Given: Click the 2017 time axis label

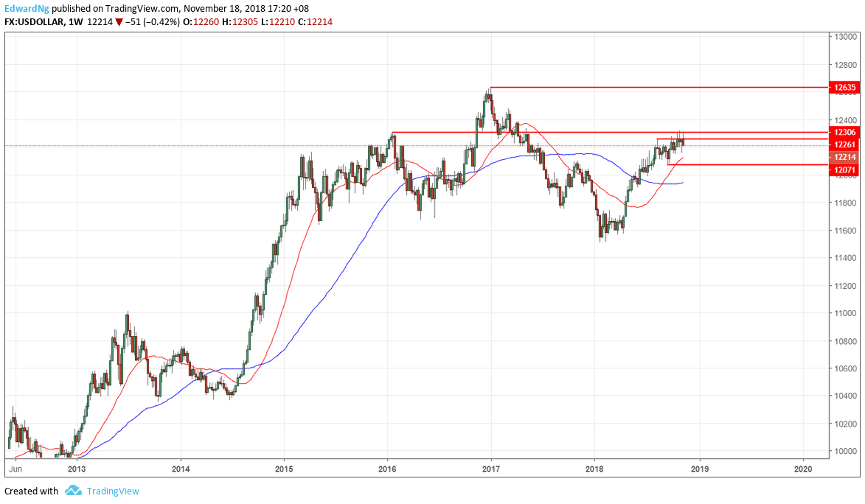Looking at the screenshot, I should tap(491, 469).
